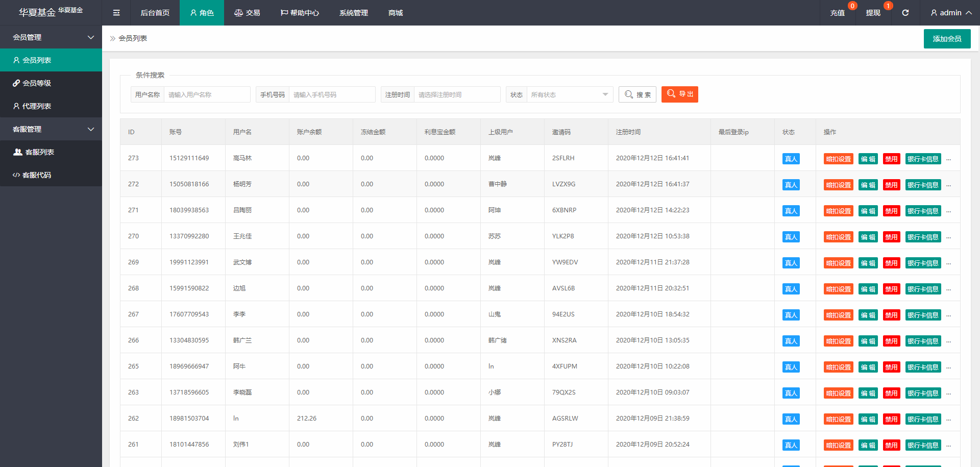Viewport: 980px width, 467px height.
Task: Click breadcrumb arrow icon before 会员列表
Action: coord(113,38)
